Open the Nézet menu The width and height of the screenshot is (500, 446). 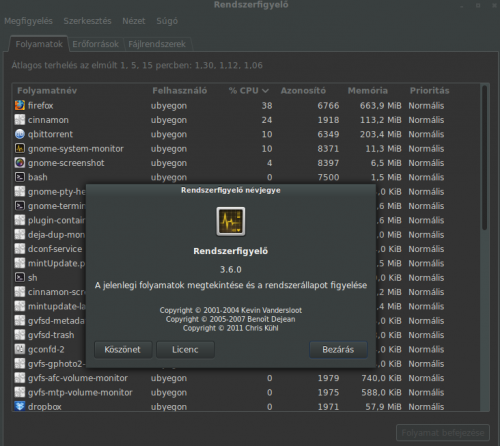pos(134,21)
